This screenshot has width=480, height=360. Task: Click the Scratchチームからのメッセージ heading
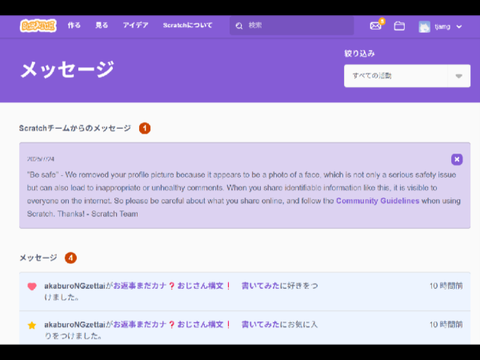[x=75, y=128]
